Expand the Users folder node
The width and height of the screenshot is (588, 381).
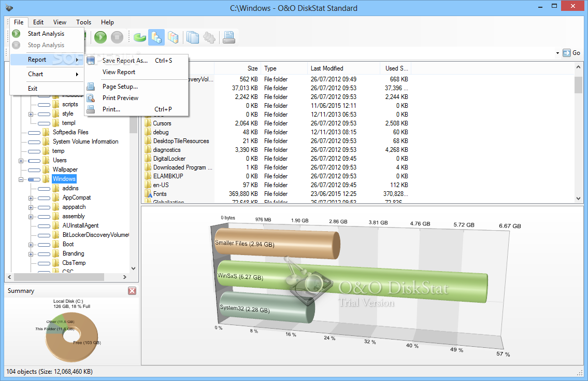pyautogui.click(x=21, y=161)
